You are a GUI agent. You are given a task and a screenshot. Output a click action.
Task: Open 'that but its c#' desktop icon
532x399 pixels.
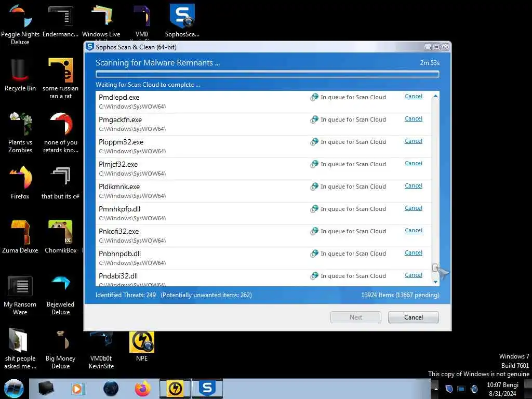[60, 182]
